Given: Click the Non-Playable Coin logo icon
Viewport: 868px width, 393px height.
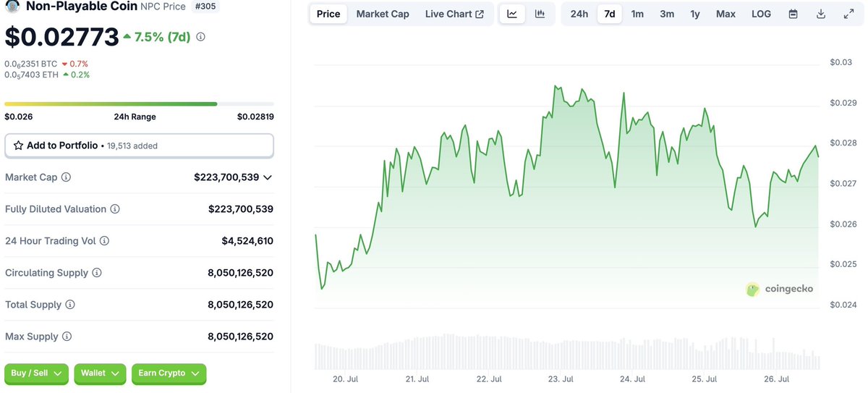Looking at the screenshot, I should (x=12, y=6).
